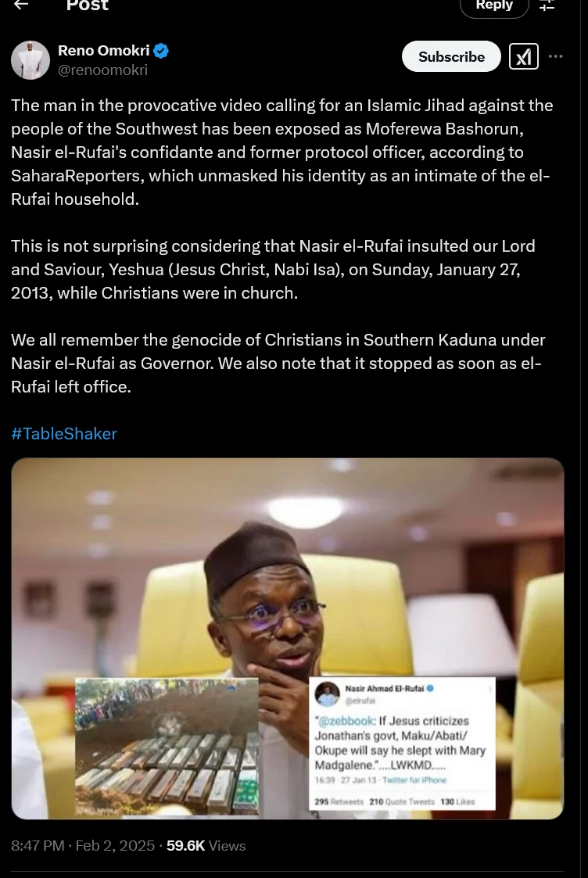Open Reno Omokri's profile avatar
This screenshot has width=588, height=878.
tap(30, 60)
